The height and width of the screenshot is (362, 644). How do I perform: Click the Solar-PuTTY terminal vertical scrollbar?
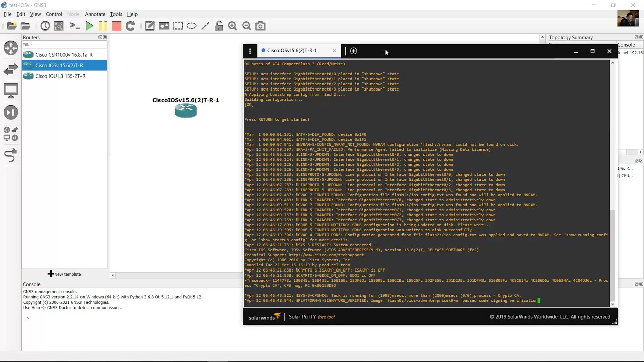pyautogui.click(x=612, y=254)
